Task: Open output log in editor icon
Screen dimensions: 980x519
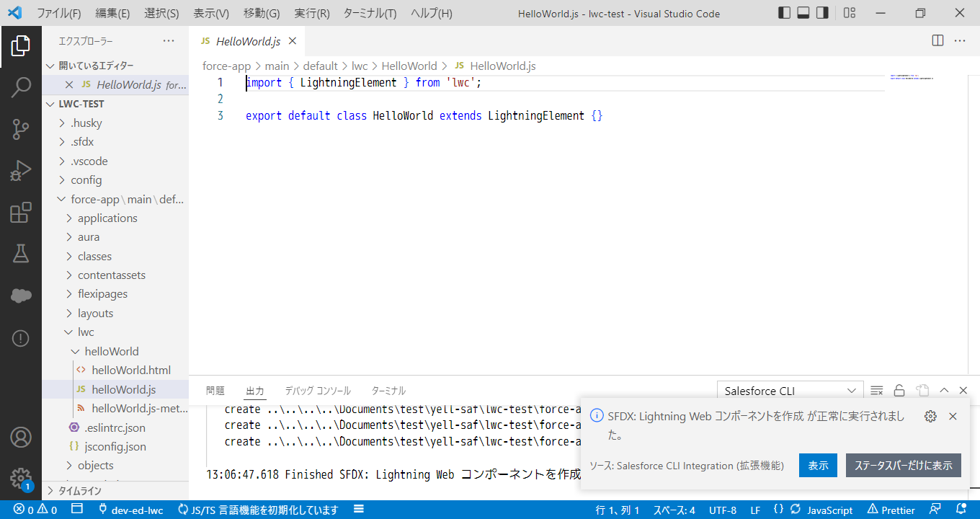Action: click(922, 391)
